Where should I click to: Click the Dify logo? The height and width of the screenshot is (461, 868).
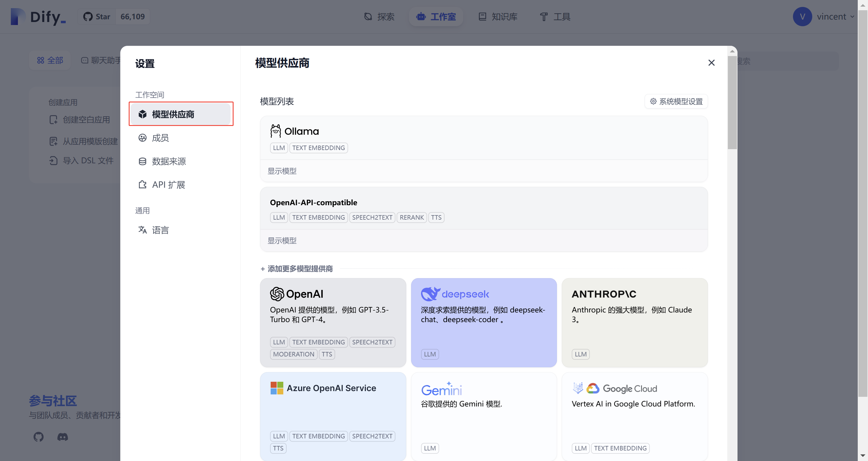coord(38,17)
